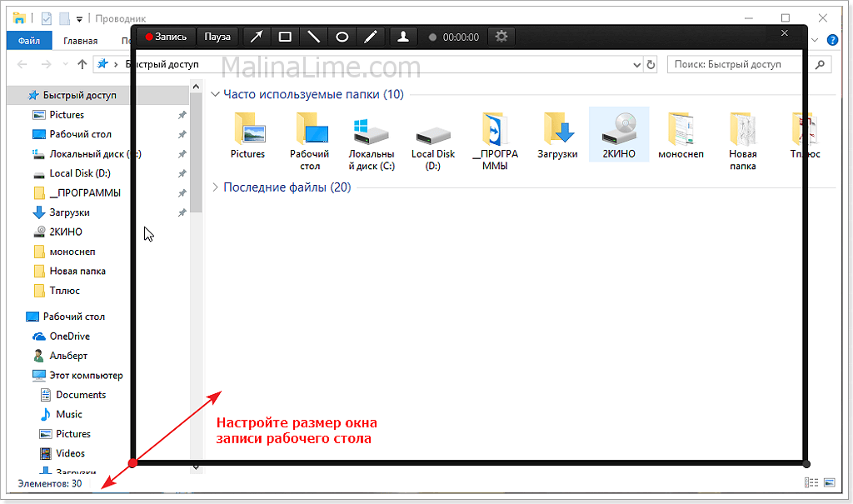Select OneDrive in the navigation pane
853x504 pixels.
click(69, 337)
